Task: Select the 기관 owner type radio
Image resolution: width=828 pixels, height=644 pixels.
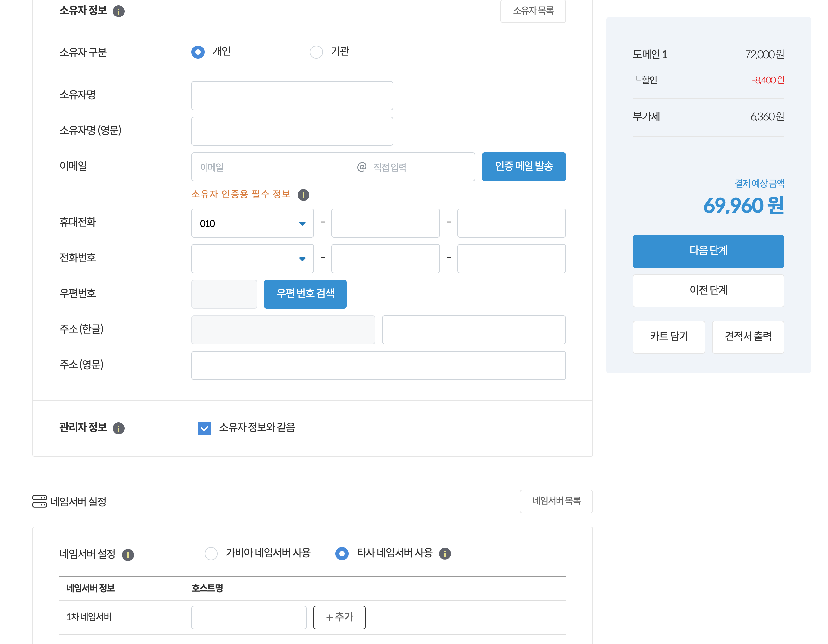Action: click(x=316, y=52)
